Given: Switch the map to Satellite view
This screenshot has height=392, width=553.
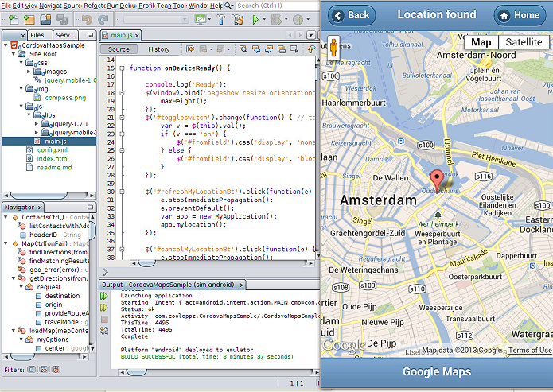Looking at the screenshot, I should [524, 42].
